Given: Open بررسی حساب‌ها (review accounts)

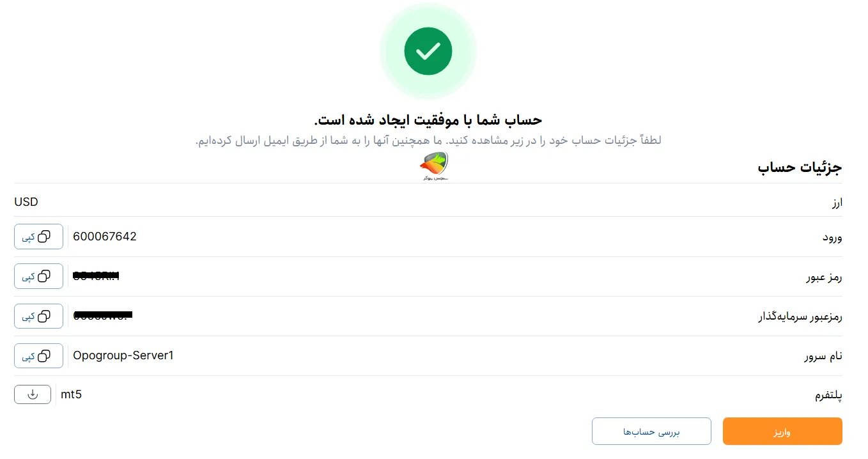Looking at the screenshot, I should [x=651, y=431].
